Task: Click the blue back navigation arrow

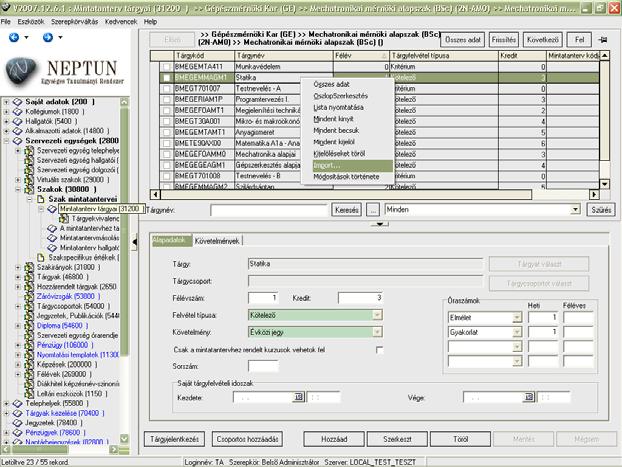Action: [14, 37]
